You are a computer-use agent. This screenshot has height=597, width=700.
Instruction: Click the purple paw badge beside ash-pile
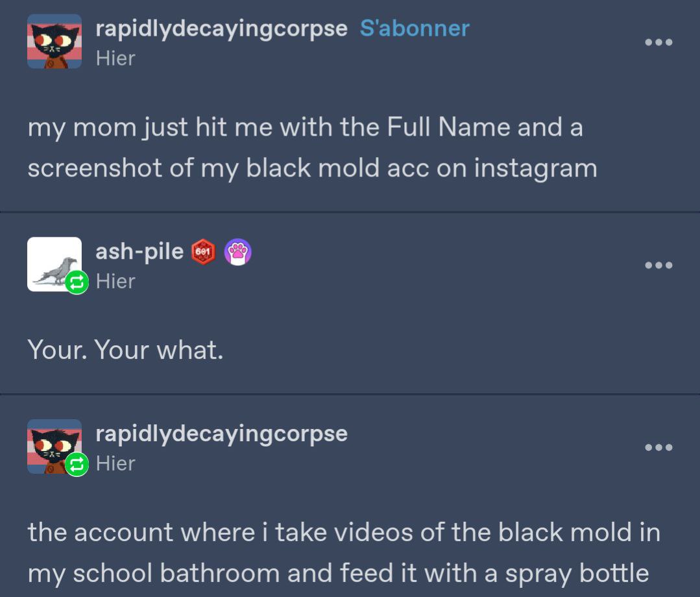point(237,252)
